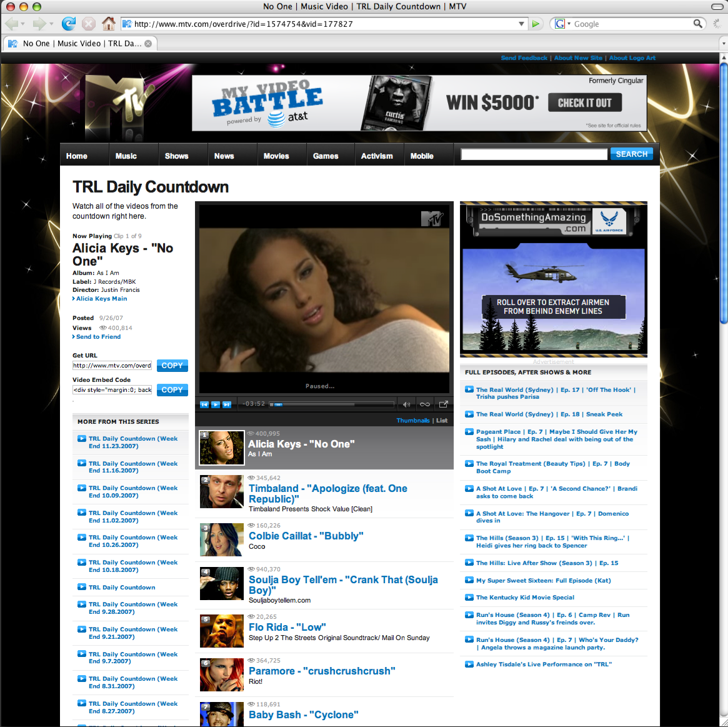
Task: Open Colbie Caillat Bubbly title link
Action: point(306,536)
